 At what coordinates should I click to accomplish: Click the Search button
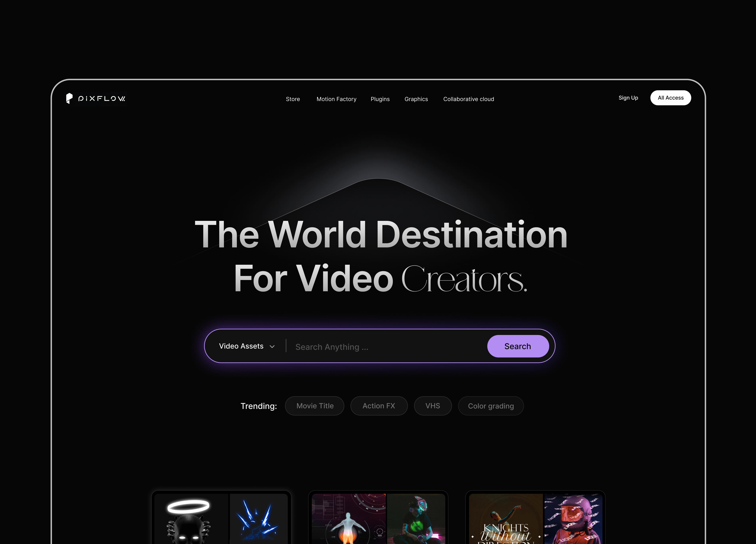click(518, 346)
